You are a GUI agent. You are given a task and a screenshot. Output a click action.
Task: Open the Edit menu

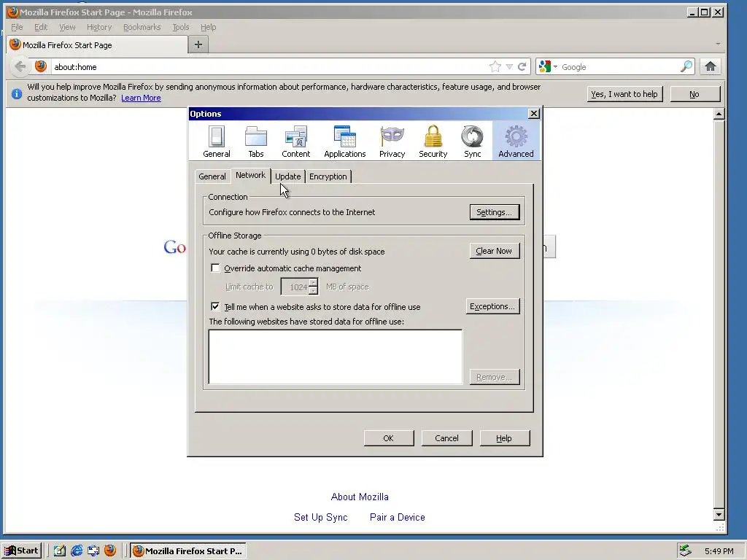click(41, 27)
